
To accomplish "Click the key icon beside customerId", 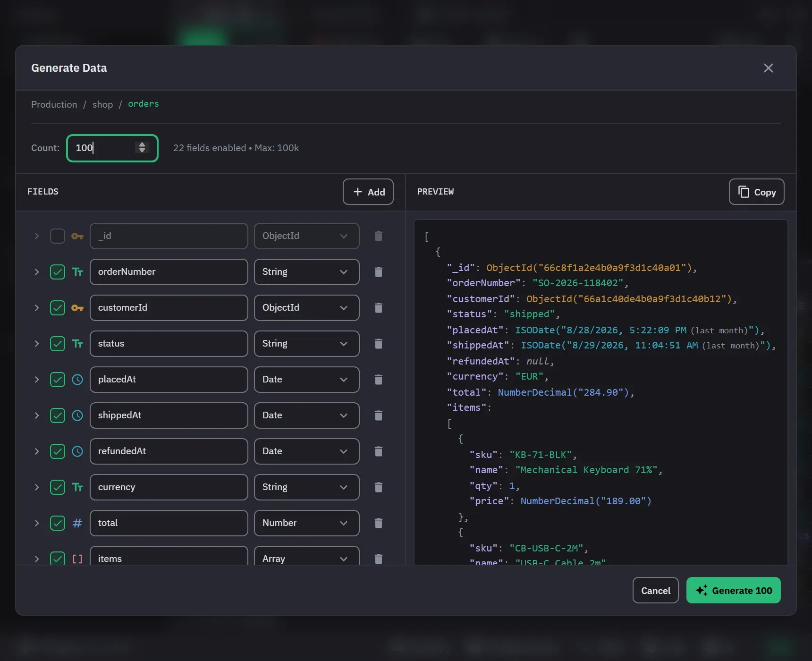I will (77, 308).
